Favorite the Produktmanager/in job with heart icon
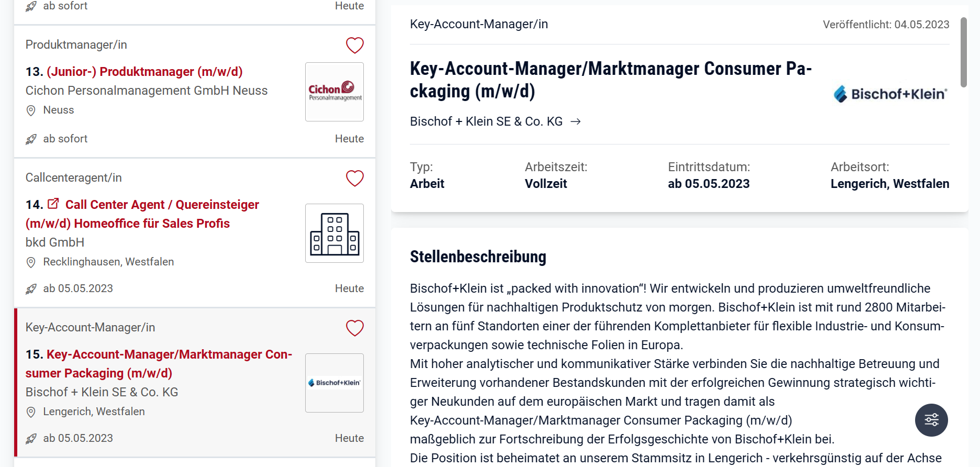The height and width of the screenshot is (467, 980). 354,46
